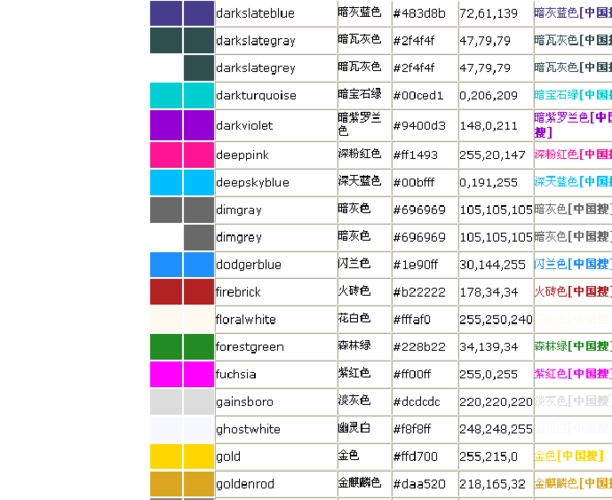Open the cyan 暗宝石绿[中国搜 link

(573, 95)
